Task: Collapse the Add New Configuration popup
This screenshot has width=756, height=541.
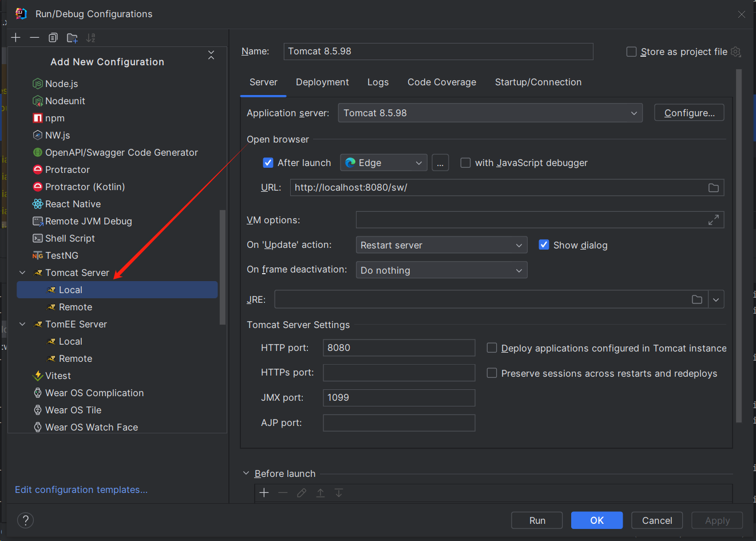Action: [x=211, y=55]
